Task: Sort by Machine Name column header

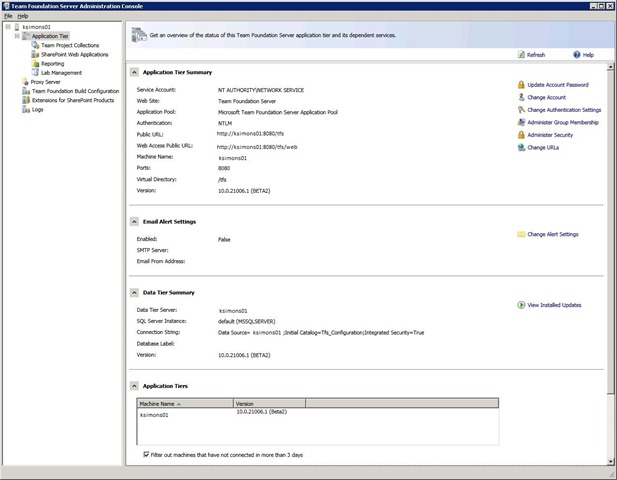Action: click(185, 404)
